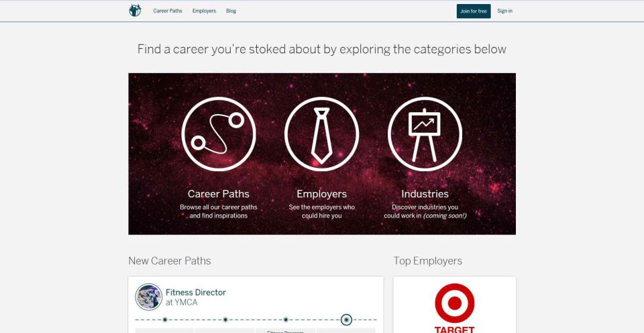Select the third career timeline dot
This screenshot has width=644, height=333.
point(286,320)
